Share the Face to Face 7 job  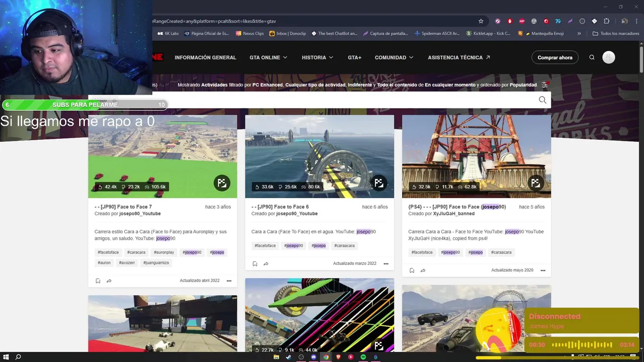point(109,281)
